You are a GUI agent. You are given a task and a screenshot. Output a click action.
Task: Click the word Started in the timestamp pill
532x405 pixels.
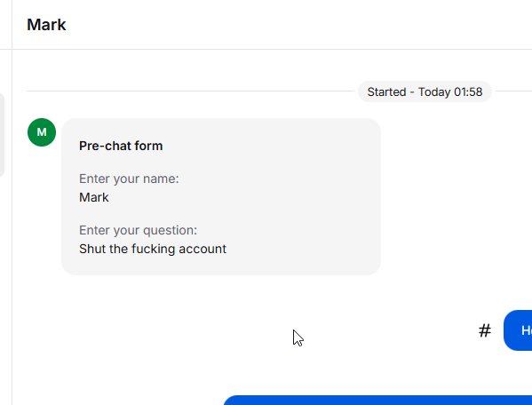(386, 91)
